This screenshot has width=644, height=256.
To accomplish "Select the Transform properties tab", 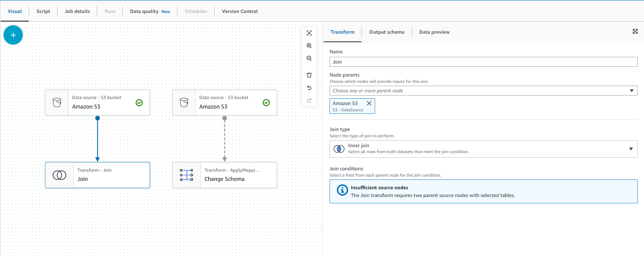I will [x=343, y=32].
